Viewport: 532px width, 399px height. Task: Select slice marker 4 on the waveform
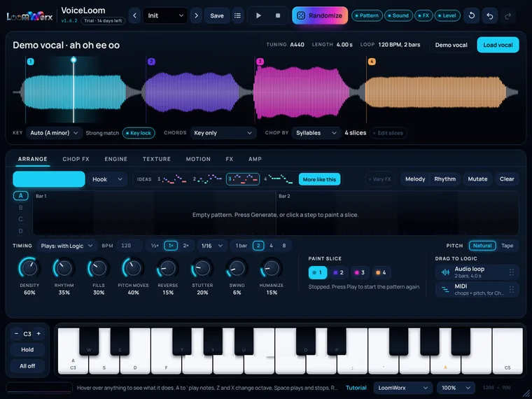click(372, 62)
